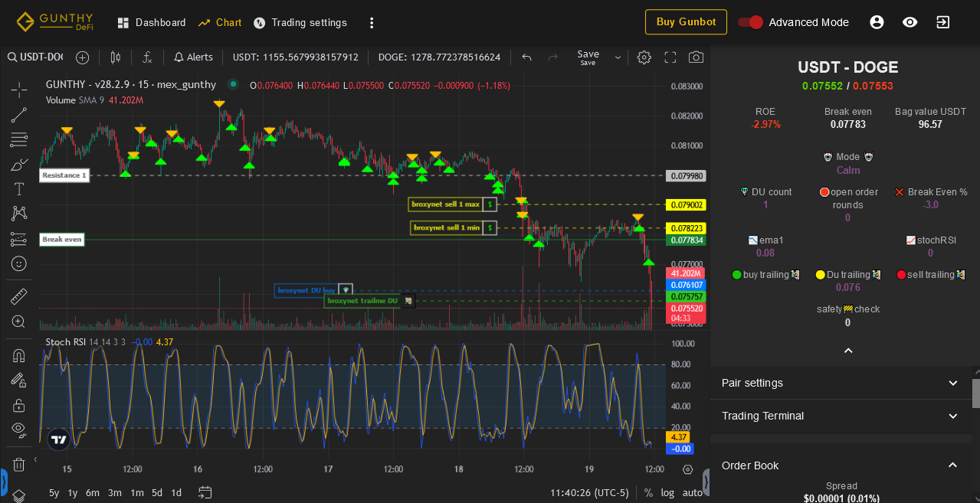Select the 5d time range
This screenshot has height=503, width=980.
click(x=157, y=493)
